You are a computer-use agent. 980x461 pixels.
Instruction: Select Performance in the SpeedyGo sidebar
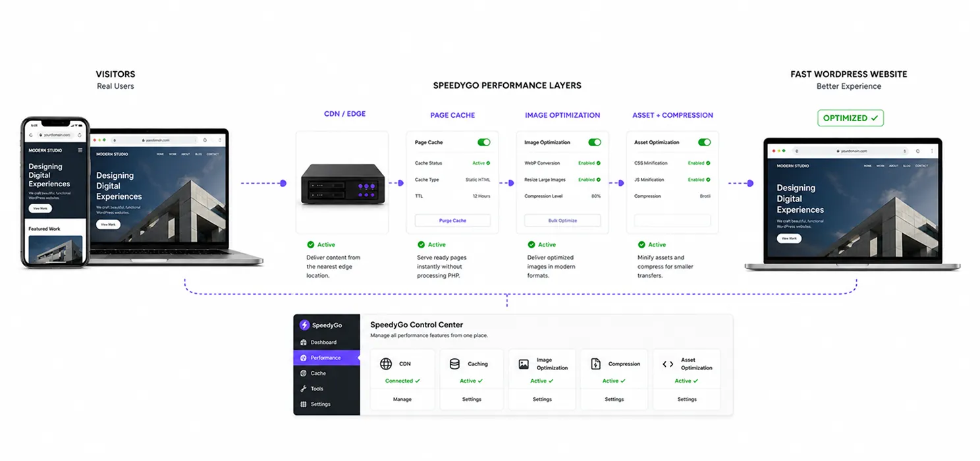pyautogui.click(x=327, y=358)
